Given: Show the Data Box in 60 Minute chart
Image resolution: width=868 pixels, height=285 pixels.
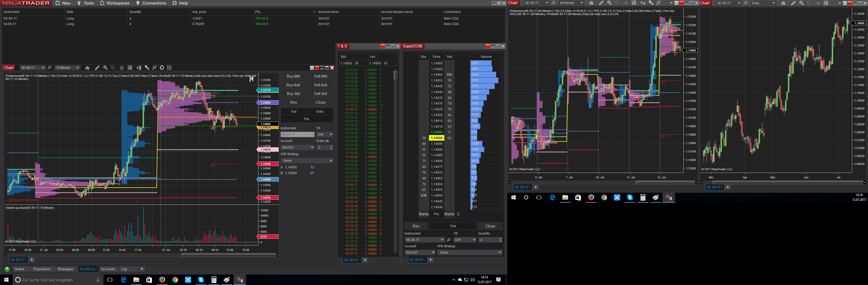Looking at the screenshot, I should 634,3.
